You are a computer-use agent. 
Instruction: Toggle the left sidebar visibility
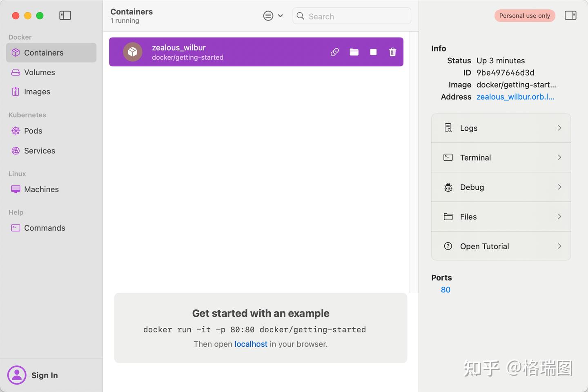click(x=65, y=16)
